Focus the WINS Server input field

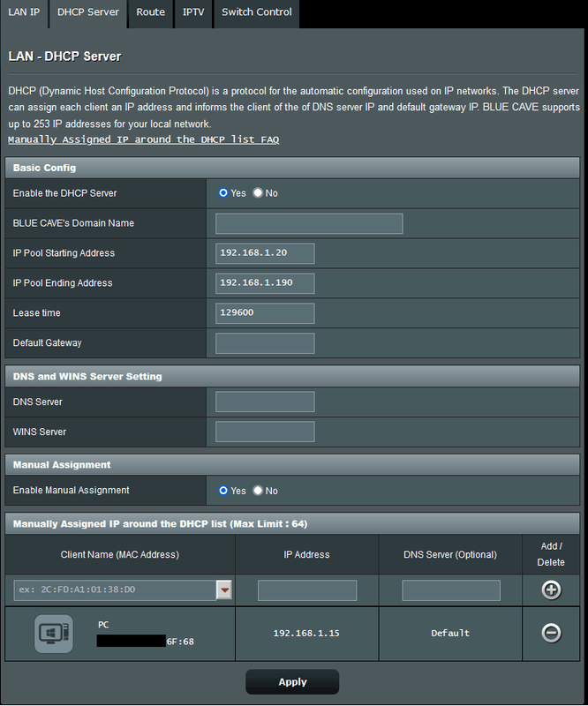pyautogui.click(x=265, y=432)
